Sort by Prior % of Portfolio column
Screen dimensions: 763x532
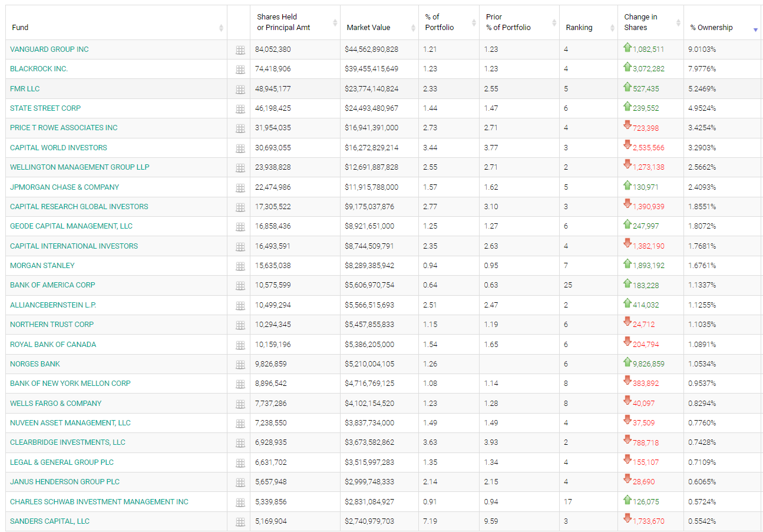click(x=519, y=22)
